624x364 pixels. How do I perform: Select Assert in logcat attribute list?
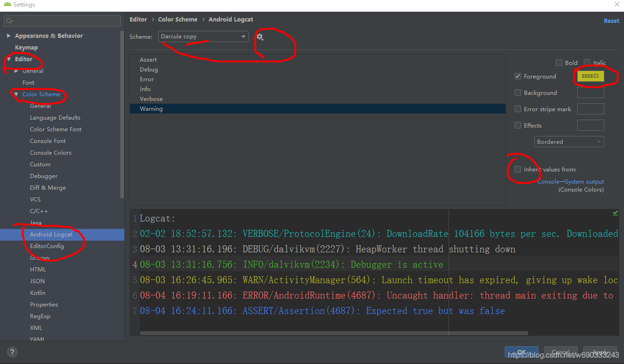[318, 59]
